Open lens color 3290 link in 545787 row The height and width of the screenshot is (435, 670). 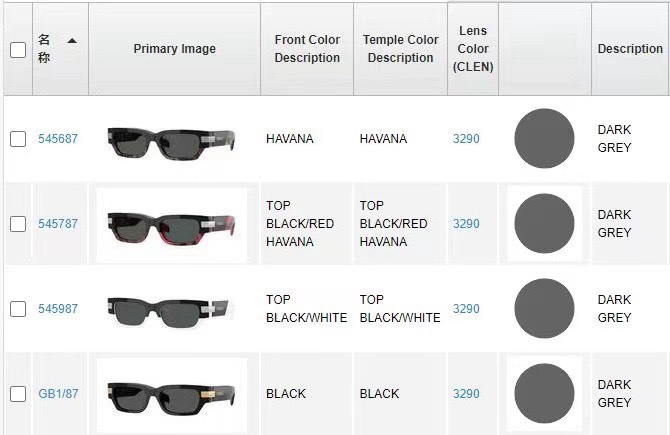[466, 224]
